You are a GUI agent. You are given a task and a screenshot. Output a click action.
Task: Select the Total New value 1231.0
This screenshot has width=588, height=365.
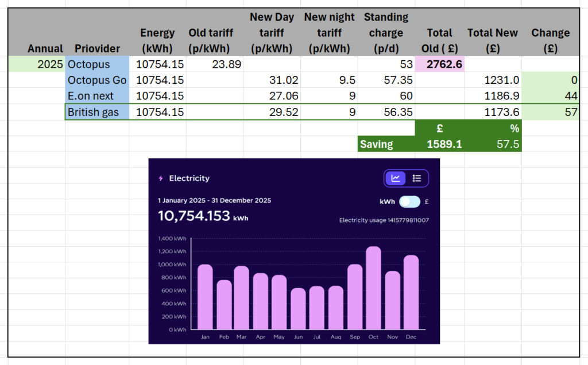(493, 80)
